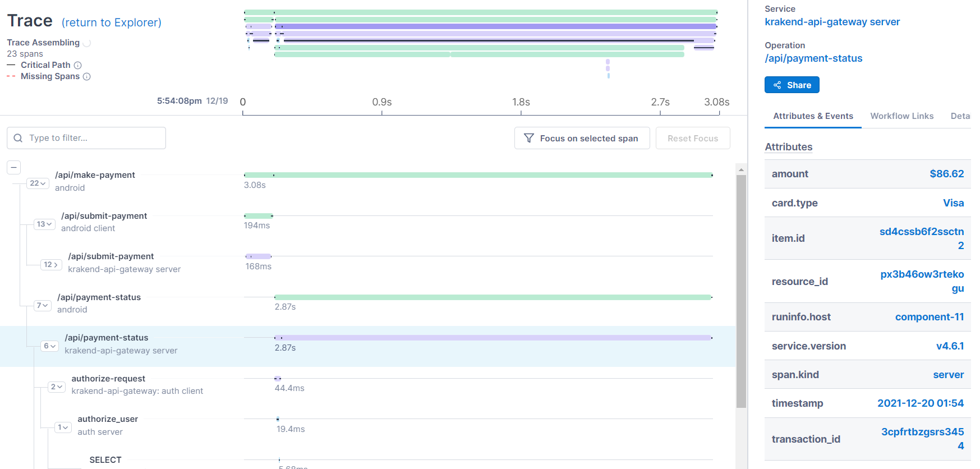Click the funnel icon on Focus button
Viewport: 980px width, 469px height.
528,138
